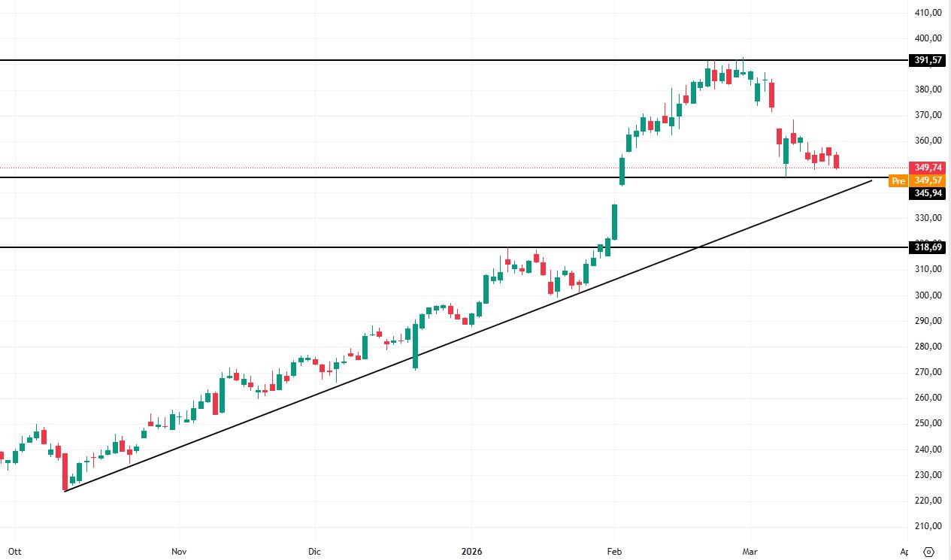Click the Feb label on time axis
The image size is (951, 560).
(x=615, y=552)
